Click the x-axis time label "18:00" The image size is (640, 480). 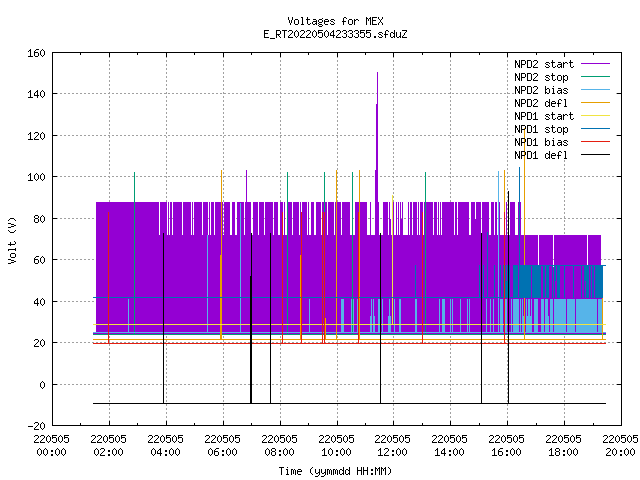[x=563, y=452]
